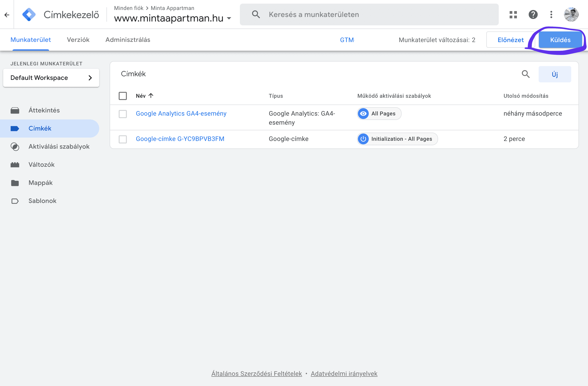Open Adatvédelmi irányelvek link
This screenshot has width=588, height=386.
[x=344, y=374]
